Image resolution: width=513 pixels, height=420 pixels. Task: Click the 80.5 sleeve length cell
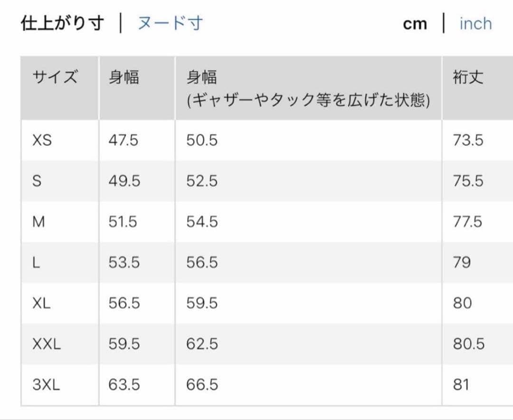click(x=468, y=344)
